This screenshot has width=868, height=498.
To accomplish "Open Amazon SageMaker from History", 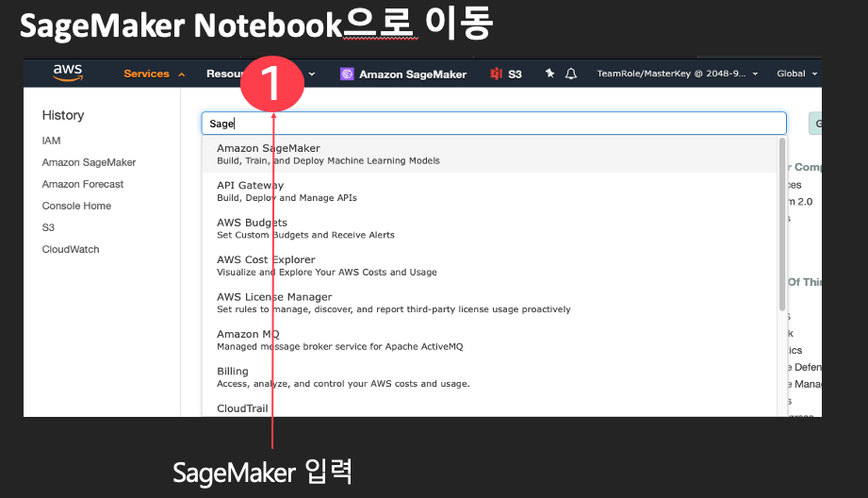I will coord(90,162).
